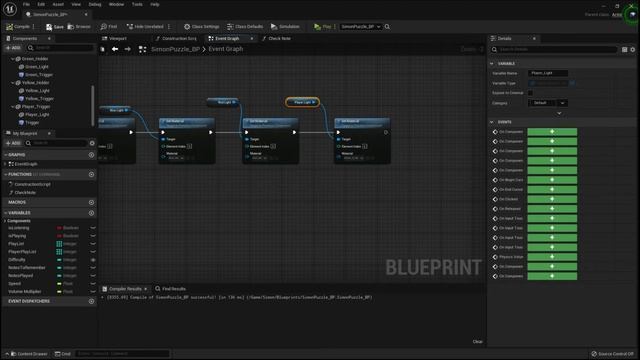Add a new graph in GRAPHS section
The height and width of the screenshot is (360, 640).
pyautogui.click(x=91, y=155)
